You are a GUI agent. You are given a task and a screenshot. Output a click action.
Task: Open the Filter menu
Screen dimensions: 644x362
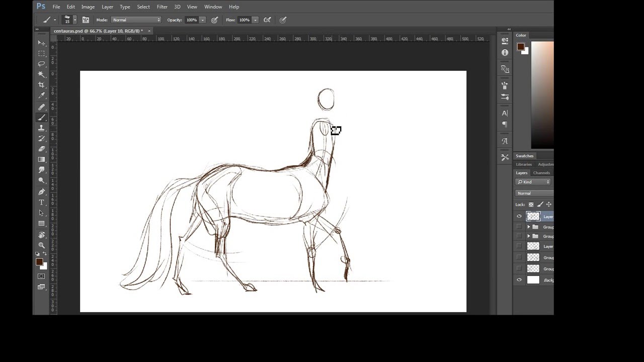(162, 7)
